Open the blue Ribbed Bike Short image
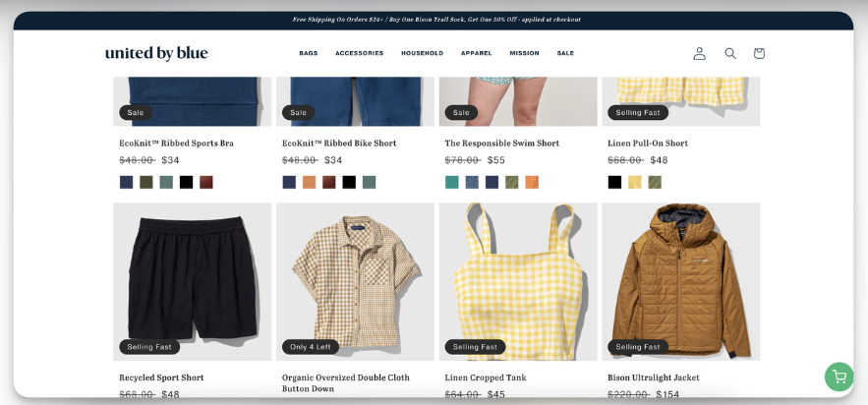The width and height of the screenshot is (868, 405). 355,101
